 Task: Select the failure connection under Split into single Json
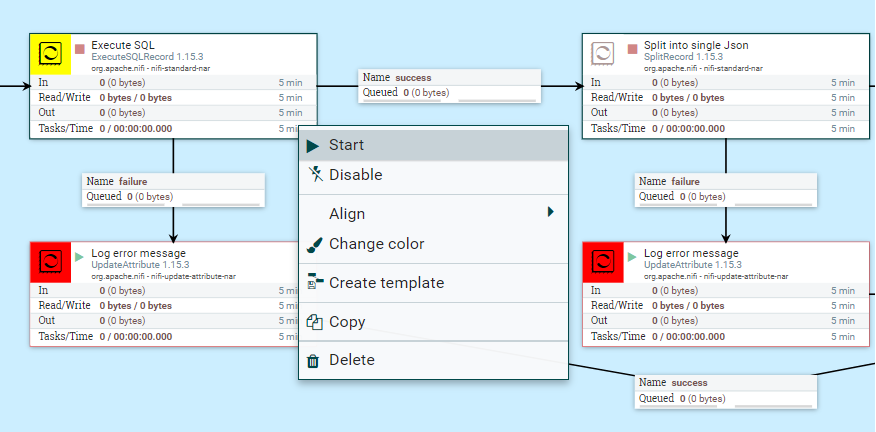725,189
